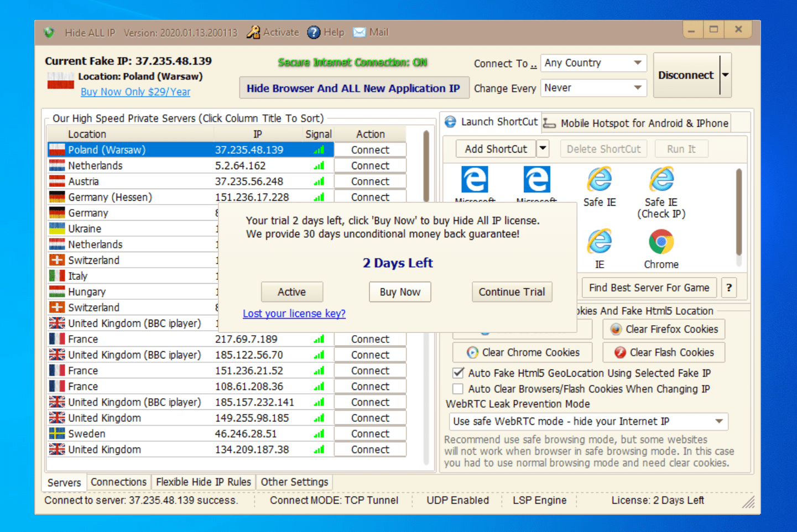
Task: Expand the Change Every dropdown
Action: 638,88
